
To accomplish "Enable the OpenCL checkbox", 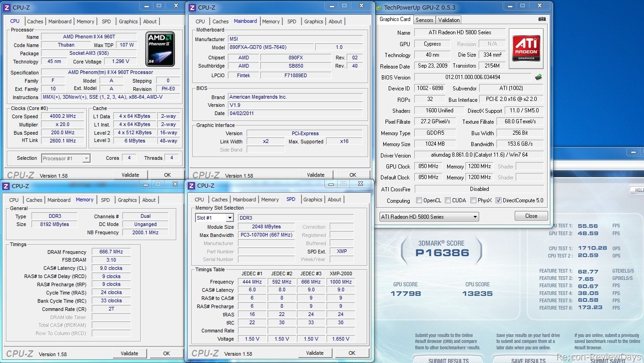I will point(419,200).
